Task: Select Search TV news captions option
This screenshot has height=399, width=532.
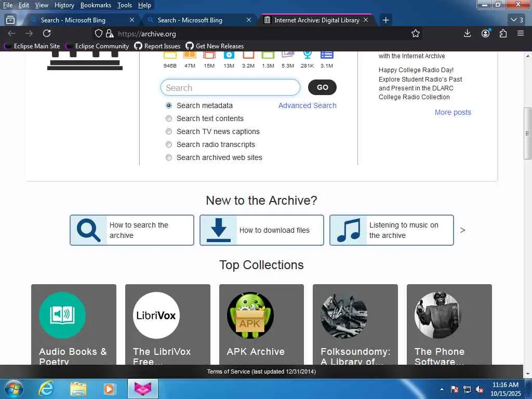Action: (x=169, y=131)
